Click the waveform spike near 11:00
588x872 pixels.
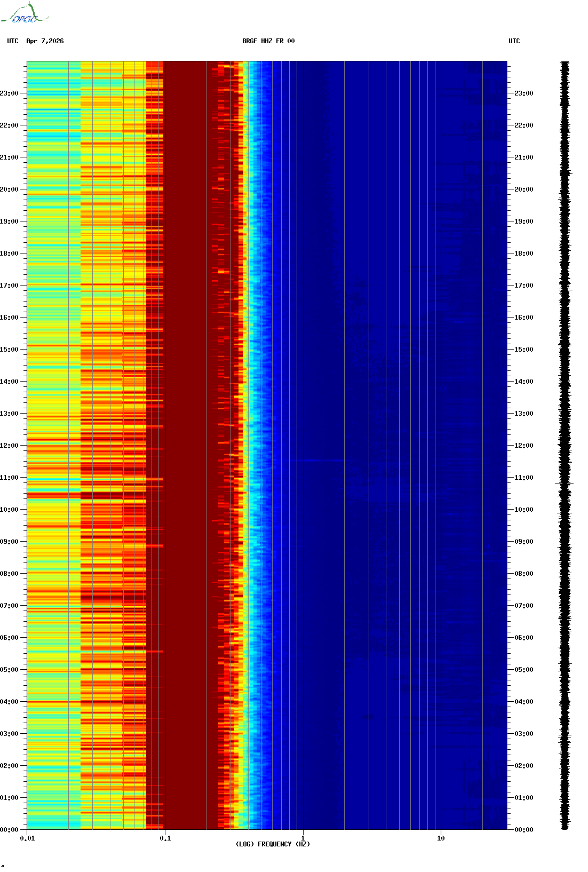click(x=565, y=483)
